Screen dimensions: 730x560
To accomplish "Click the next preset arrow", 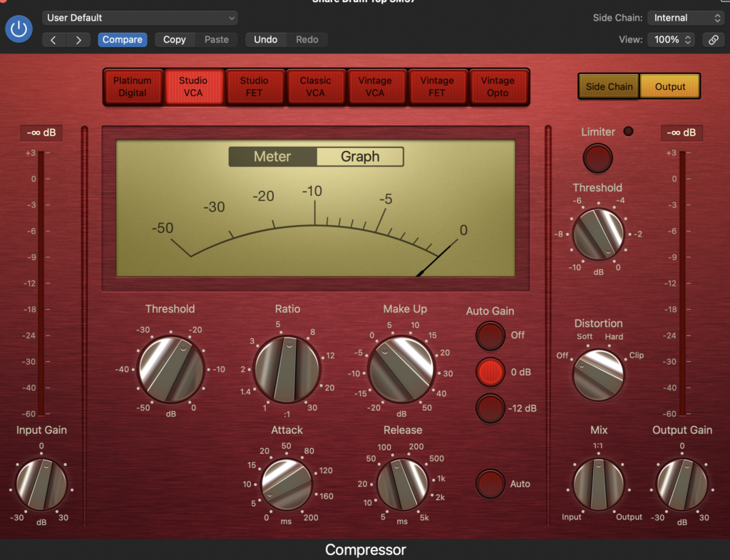I will coord(78,40).
